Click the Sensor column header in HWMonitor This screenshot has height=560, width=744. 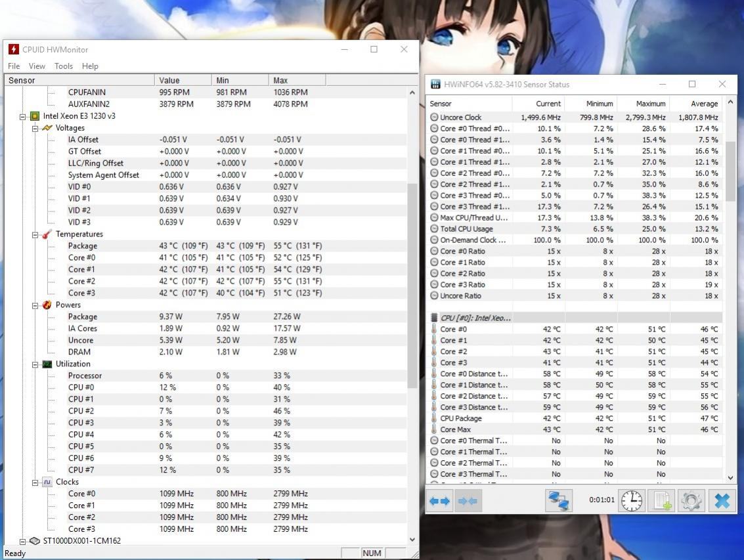79,80
